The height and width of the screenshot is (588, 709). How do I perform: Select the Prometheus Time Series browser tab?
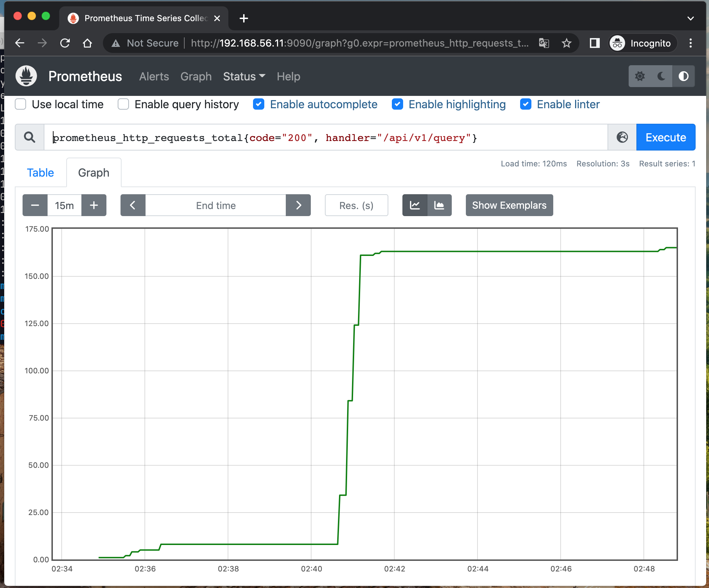(144, 18)
